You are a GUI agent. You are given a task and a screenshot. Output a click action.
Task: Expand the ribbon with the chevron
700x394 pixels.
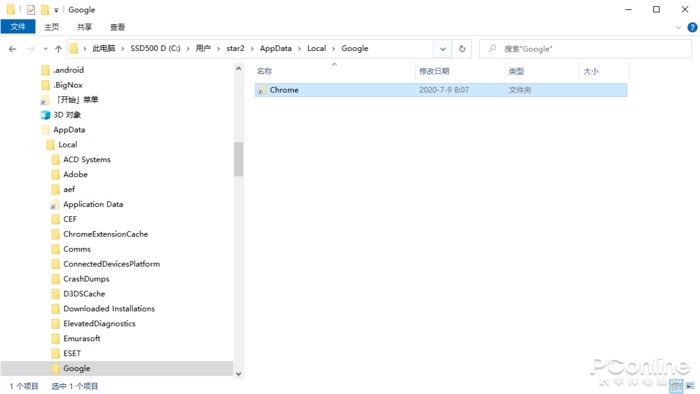pos(679,27)
